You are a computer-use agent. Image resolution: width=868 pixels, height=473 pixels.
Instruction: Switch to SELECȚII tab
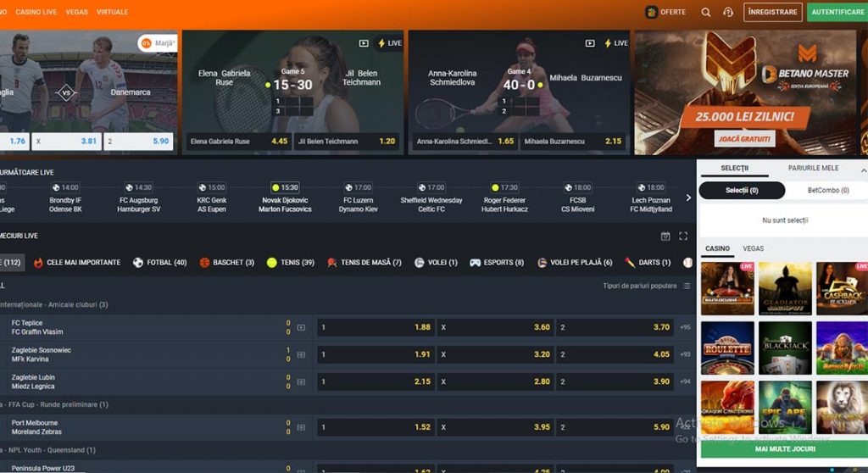coord(735,169)
